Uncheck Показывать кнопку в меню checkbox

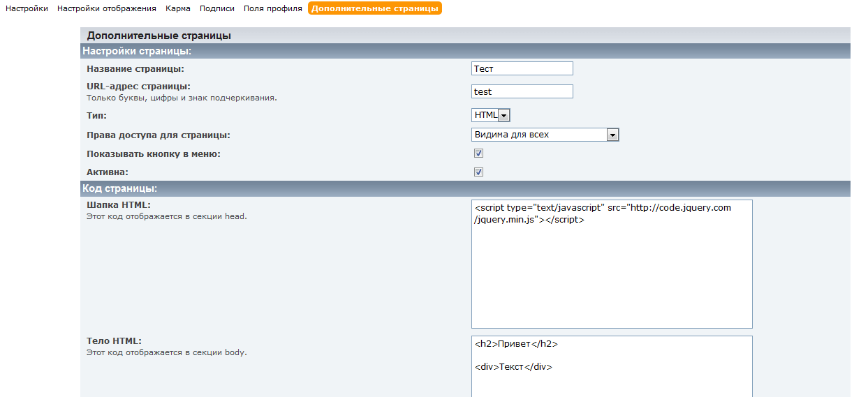[478, 153]
